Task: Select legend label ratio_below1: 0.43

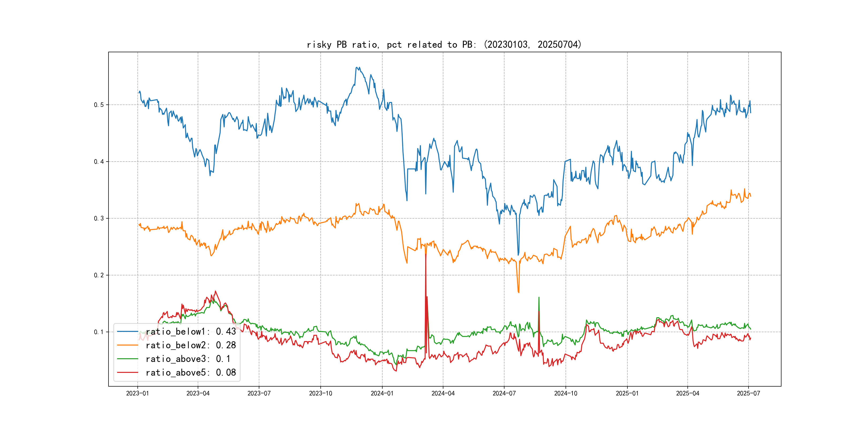Action: point(191,332)
